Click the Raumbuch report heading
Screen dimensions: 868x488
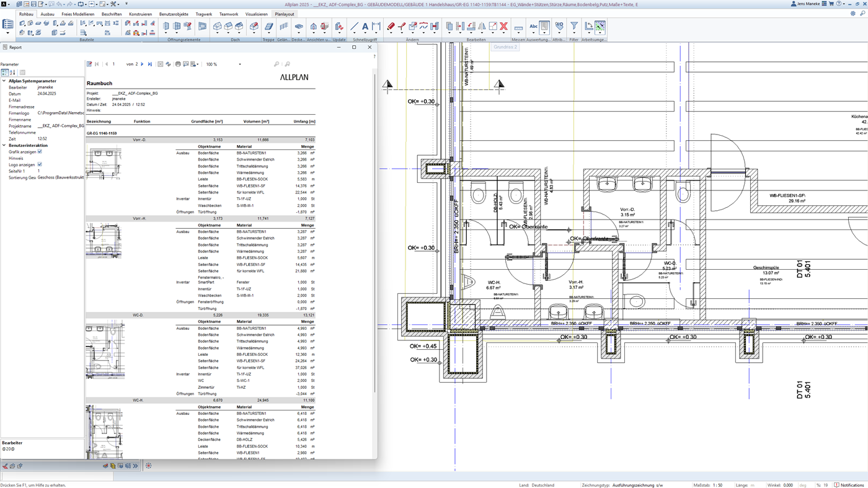point(99,83)
